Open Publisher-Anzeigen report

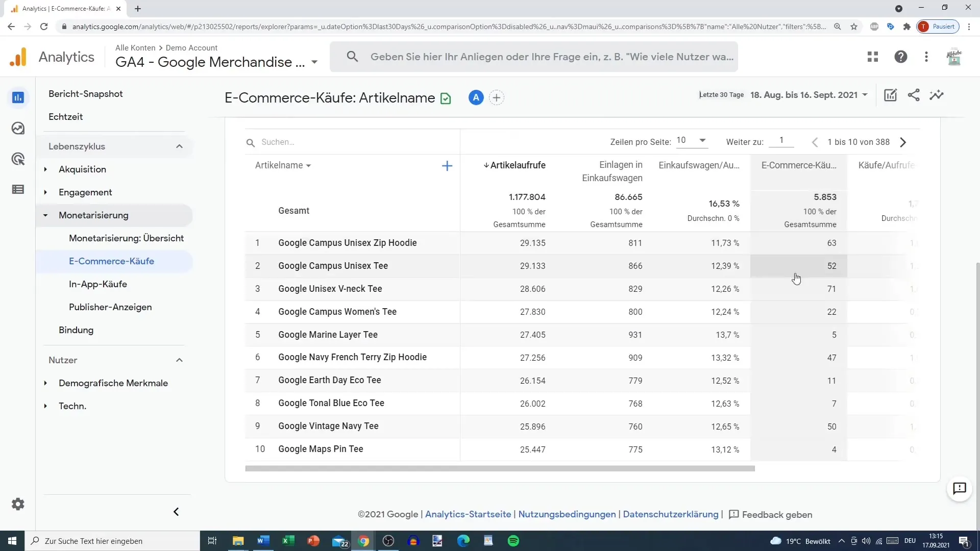(x=110, y=307)
